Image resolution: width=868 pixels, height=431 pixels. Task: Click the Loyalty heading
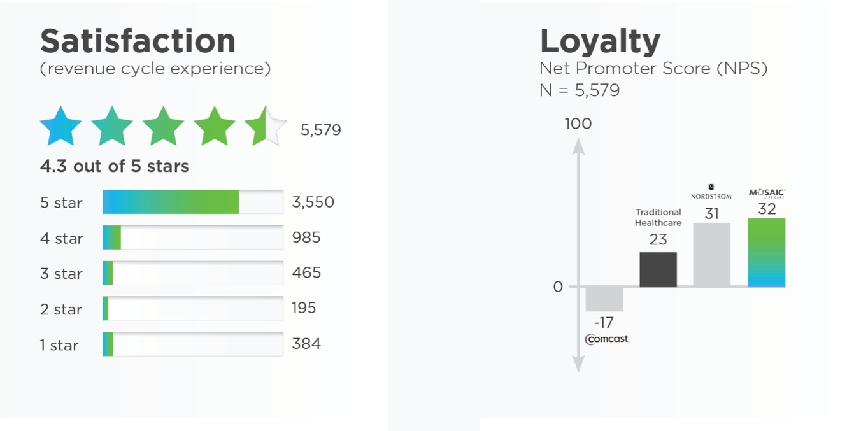tap(599, 41)
